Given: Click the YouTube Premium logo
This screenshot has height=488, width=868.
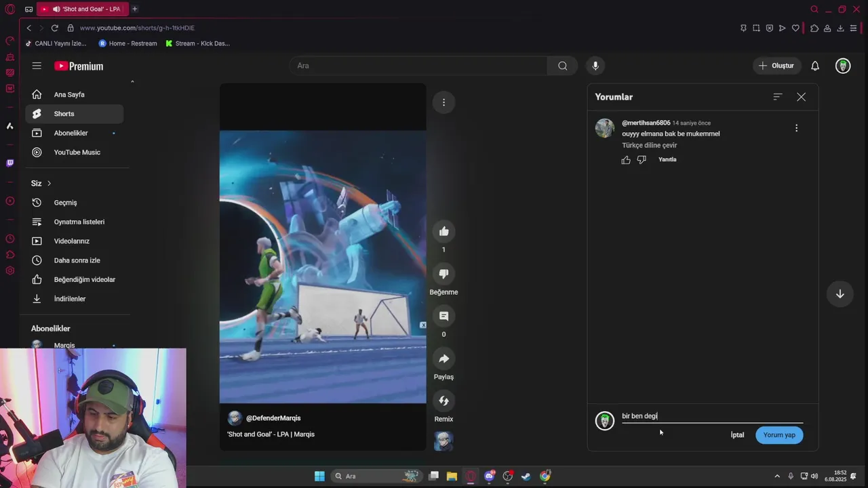Looking at the screenshot, I should [x=79, y=66].
